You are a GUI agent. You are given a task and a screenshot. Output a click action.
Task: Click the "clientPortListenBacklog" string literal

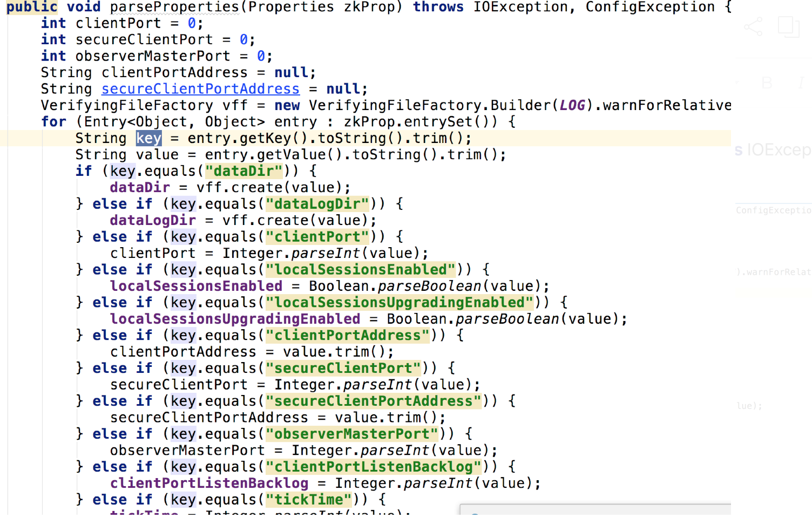point(374,467)
